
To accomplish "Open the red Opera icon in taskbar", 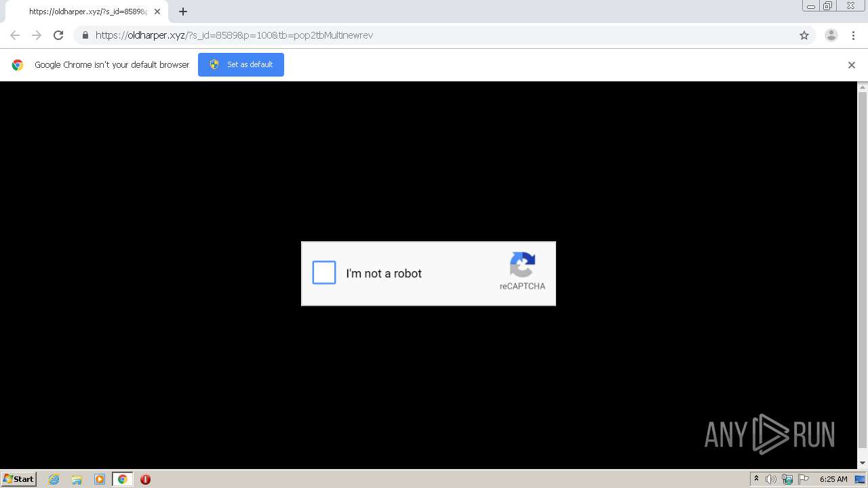I will click(x=145, y=479).
